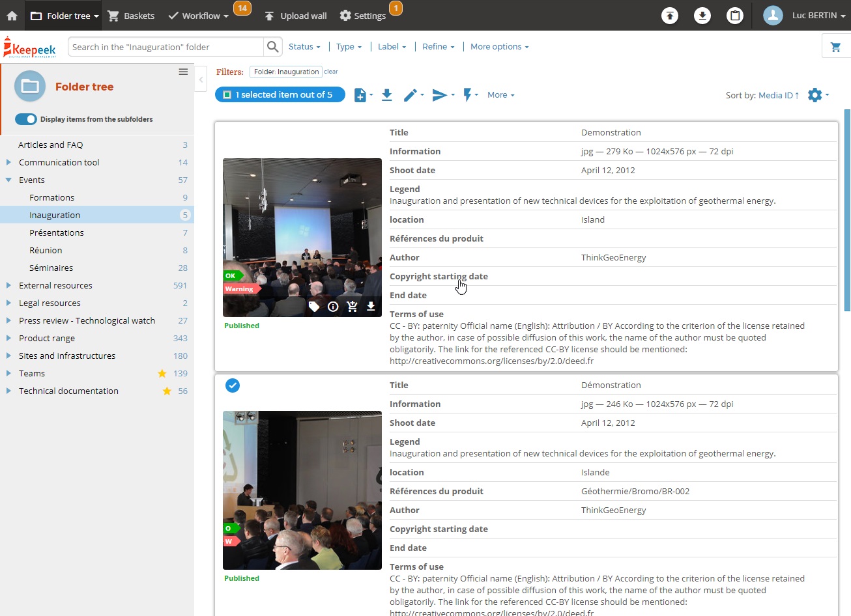The width and height of the screenshot is (851, 616).
Task: Clear the folder filter
Action: click(x=331, y=72)
